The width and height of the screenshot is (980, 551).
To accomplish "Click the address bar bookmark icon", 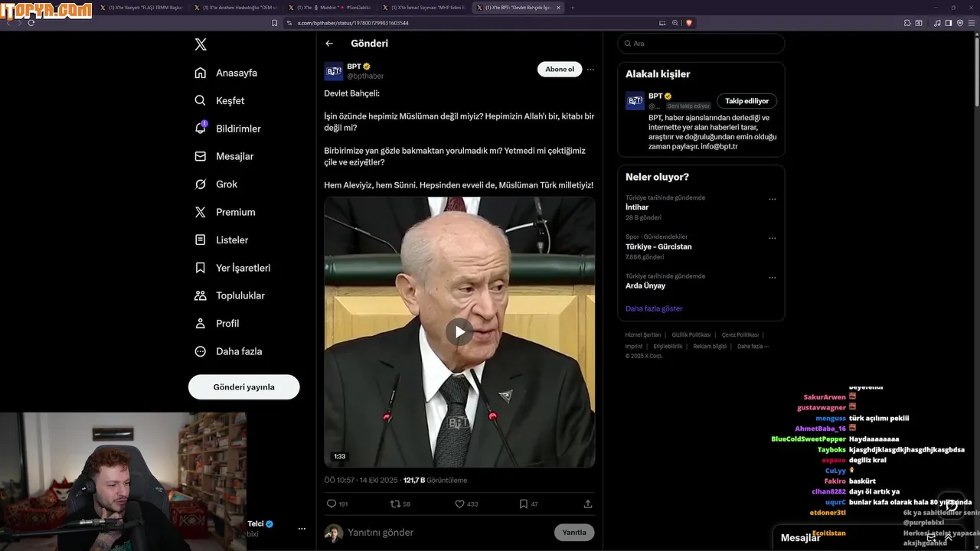I will (275, 23).
